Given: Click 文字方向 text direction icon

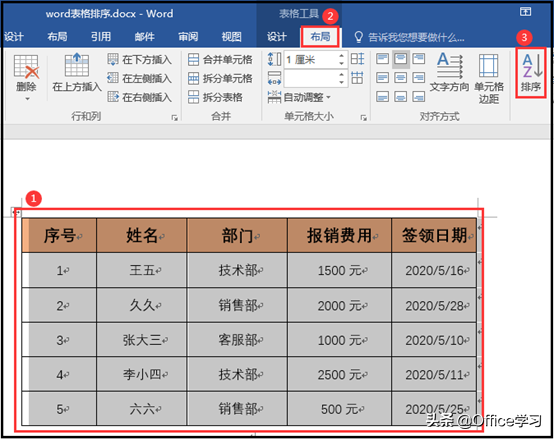Looking at the screenshot, I should coord(449,65).
